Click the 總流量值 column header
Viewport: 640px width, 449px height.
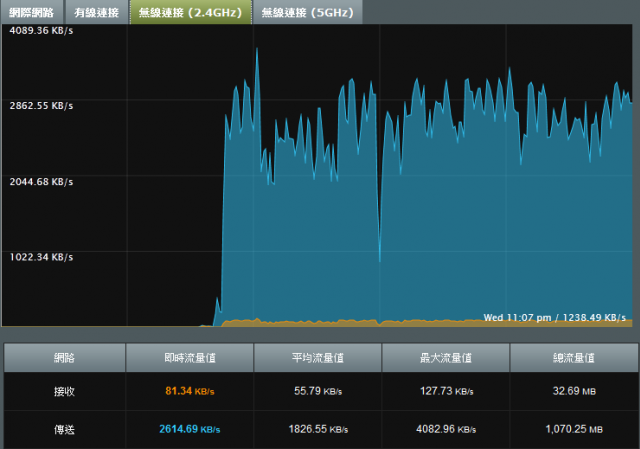tap(574, 358)
